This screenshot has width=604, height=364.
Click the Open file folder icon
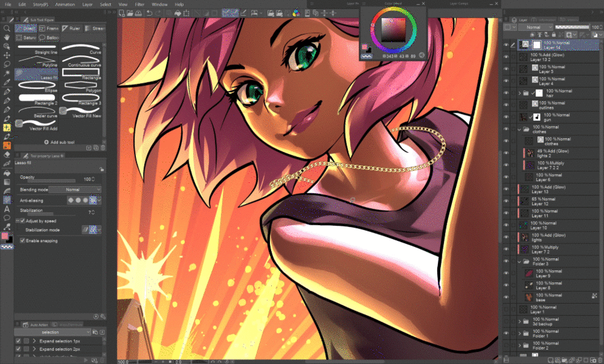click(130, 13)
